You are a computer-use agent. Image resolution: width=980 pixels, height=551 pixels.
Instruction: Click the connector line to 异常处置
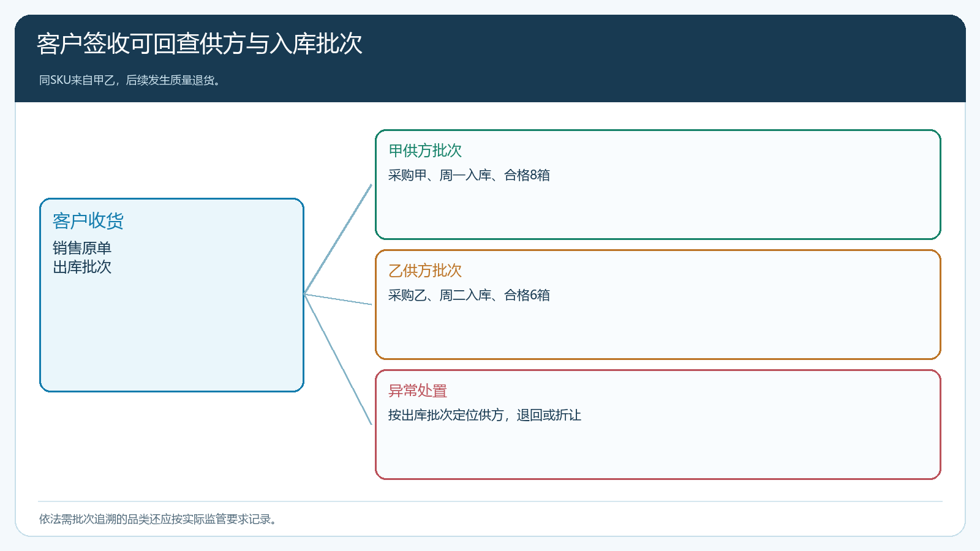tap(338, 359)
